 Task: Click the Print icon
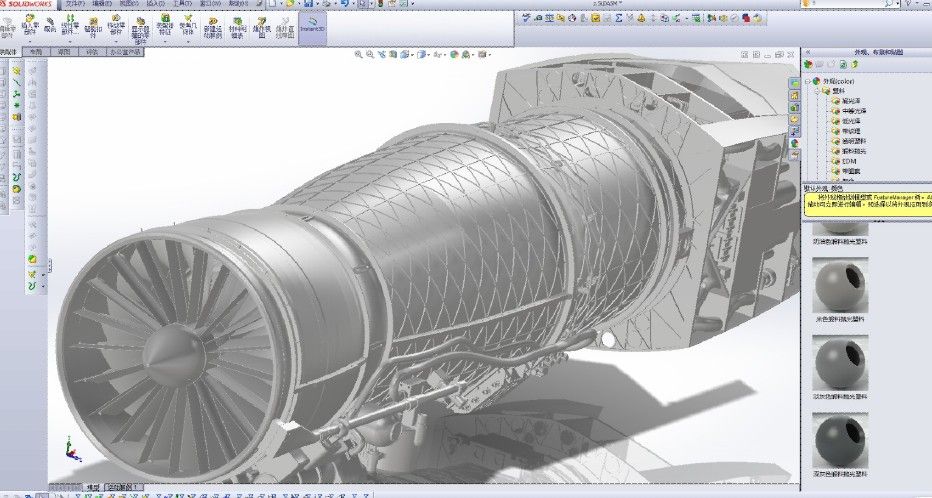[x=326, y=4]
